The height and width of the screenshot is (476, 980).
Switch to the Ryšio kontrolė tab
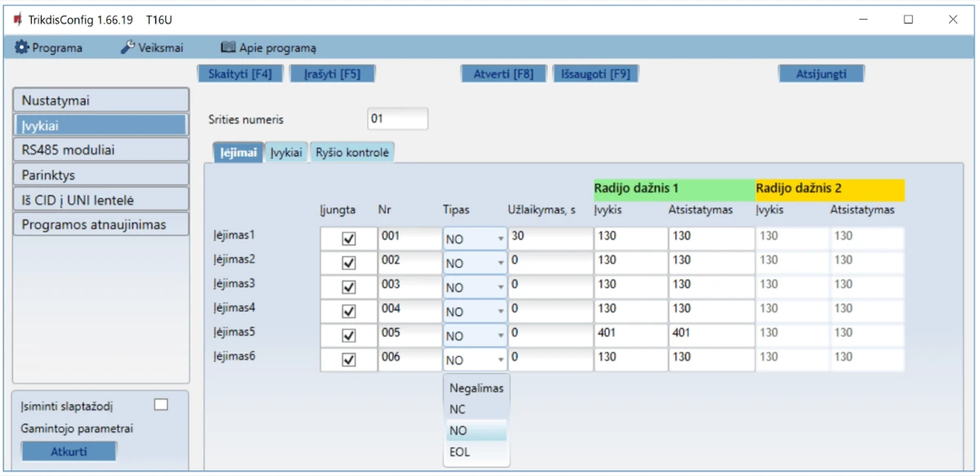click(x=352, y=153)
